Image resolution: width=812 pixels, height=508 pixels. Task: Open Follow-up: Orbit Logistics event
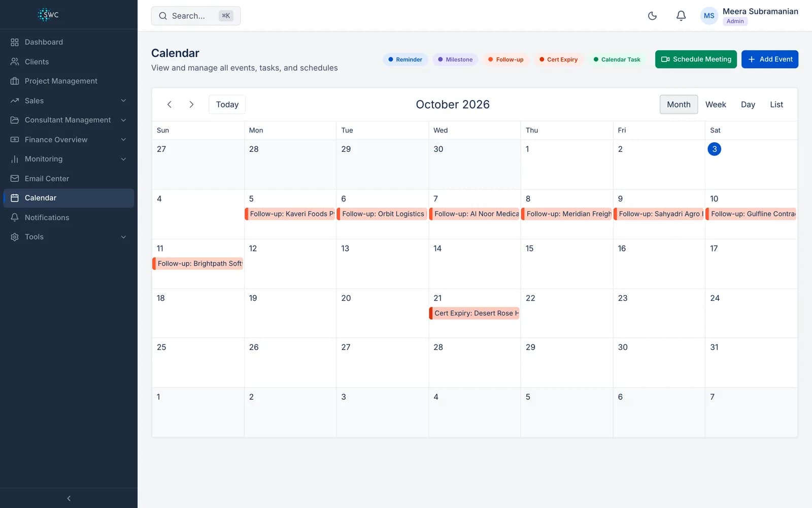[x=382, y=214]
